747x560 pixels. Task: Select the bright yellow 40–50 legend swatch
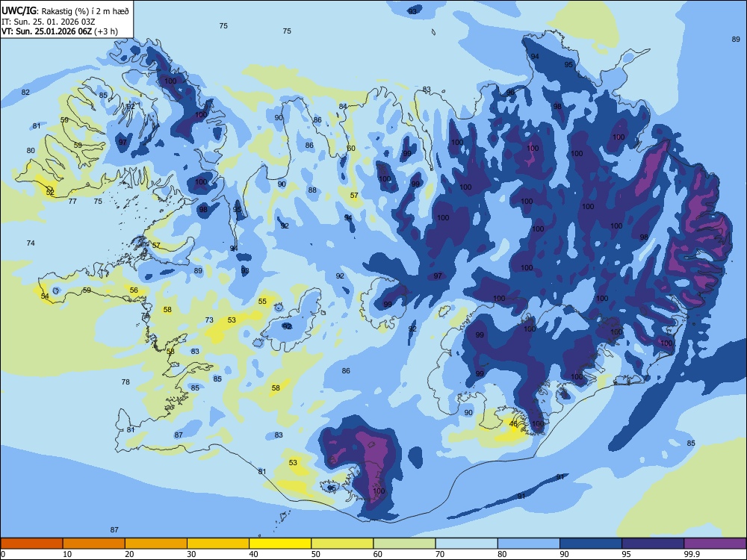pos(280,544)
